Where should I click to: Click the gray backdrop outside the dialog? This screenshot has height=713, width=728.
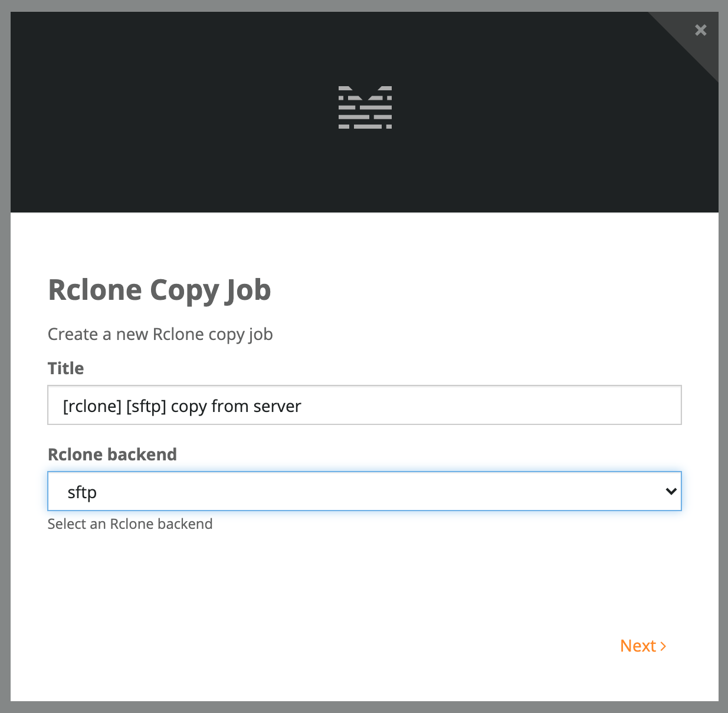pos(5,354)
